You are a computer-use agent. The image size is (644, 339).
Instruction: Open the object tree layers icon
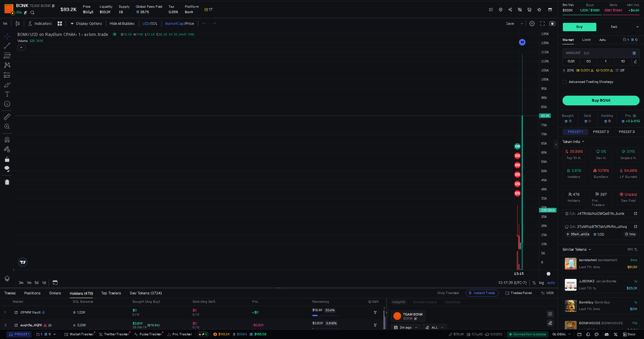pyautogui.click(x=7, y=278)
